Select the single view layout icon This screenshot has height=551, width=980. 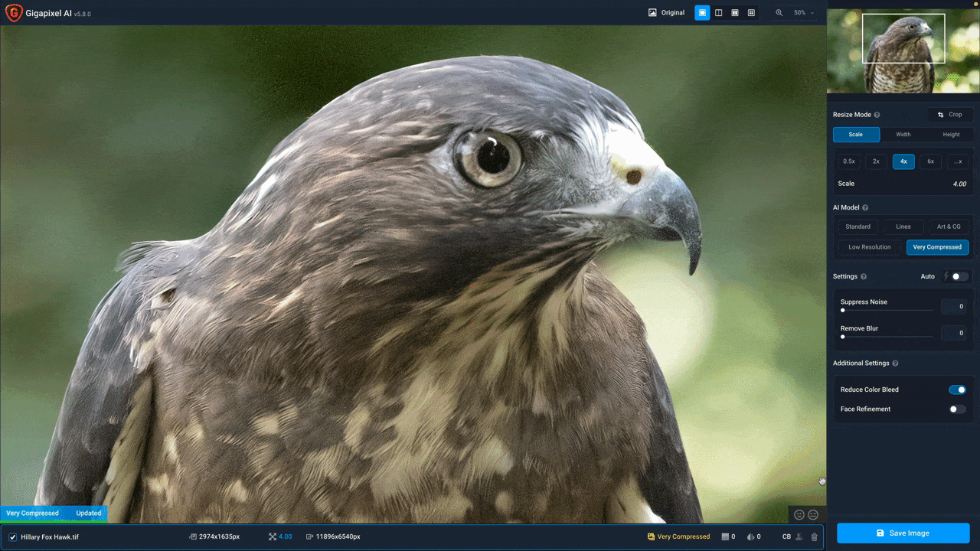point(702,13)
